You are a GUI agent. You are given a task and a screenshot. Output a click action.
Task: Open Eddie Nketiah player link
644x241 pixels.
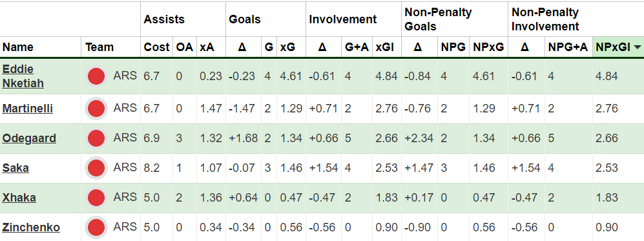click(x=23, y=76)
